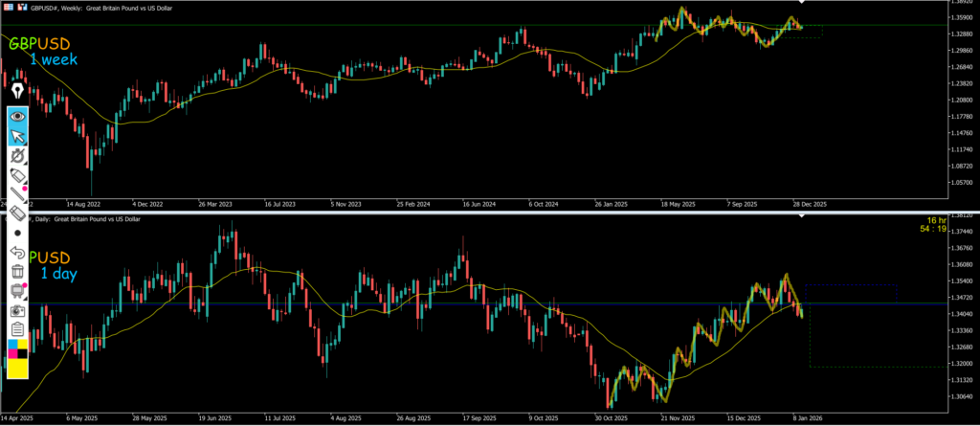Choose the straight line drawing tool
This screenshot has height=426, width=980.
17,197
